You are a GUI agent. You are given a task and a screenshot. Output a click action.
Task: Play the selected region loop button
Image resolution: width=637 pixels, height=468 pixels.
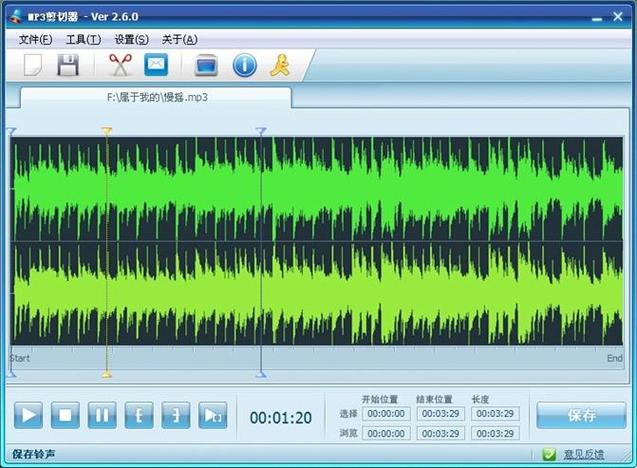click(212, 415)
